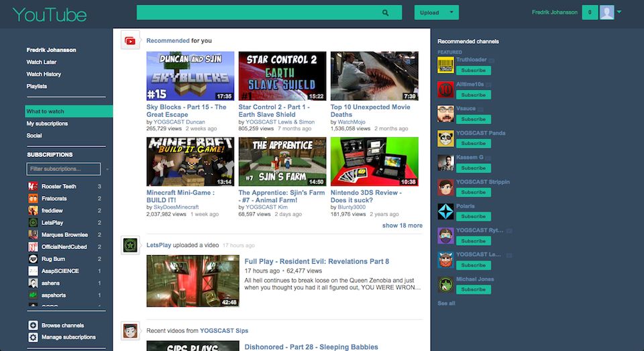Click See all recommended channels
The width and height of the screenshot is (644, 351).
coord(446,303)
